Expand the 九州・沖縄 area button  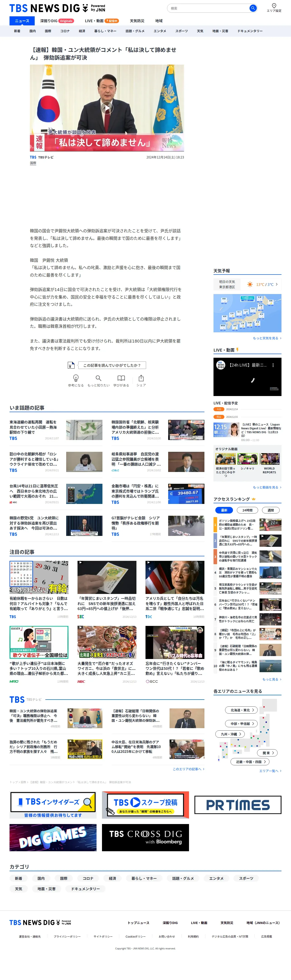[x=230, y=734]
